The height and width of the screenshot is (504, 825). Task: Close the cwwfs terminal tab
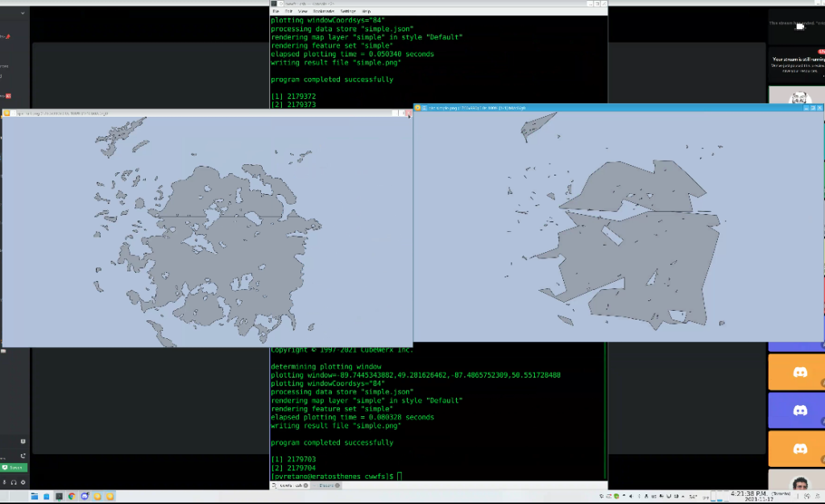coord(305,485)
